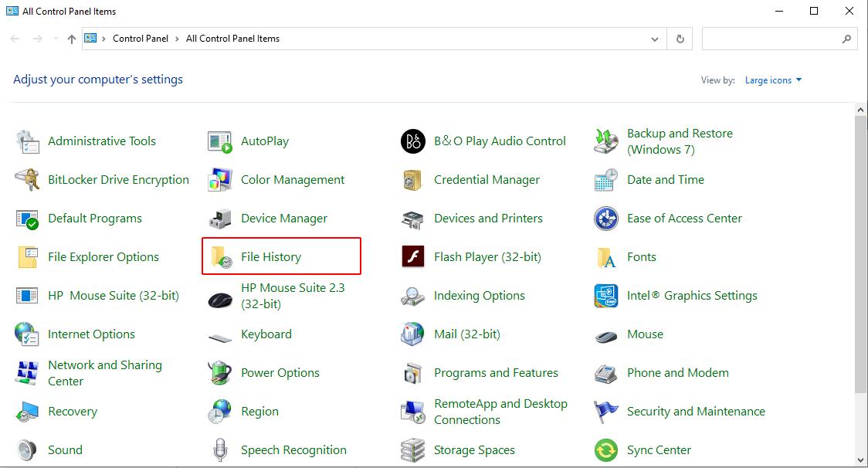Expand the chevron after Control Panel breadcrumb

[x=177, y=39]
